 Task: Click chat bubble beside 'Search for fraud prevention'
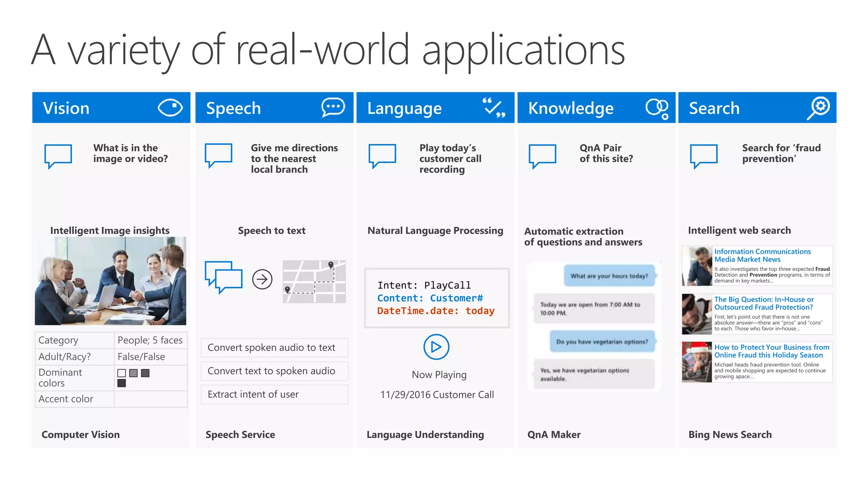[704, 156]
